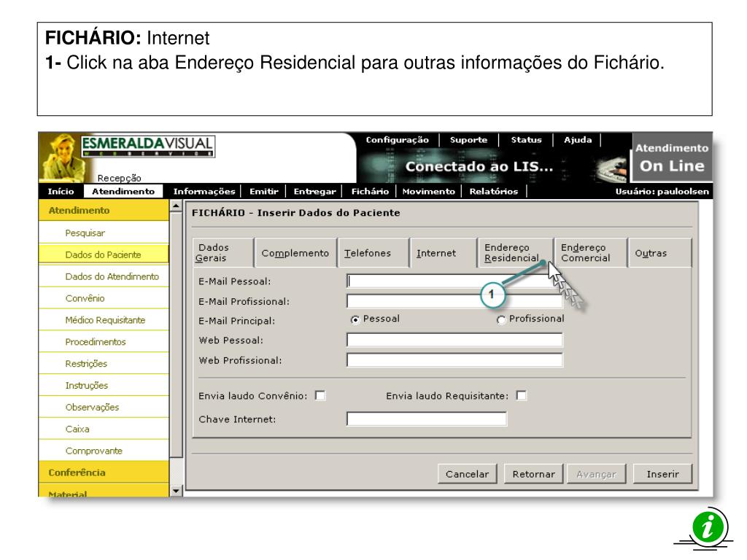747x560 pixels.
Task: Open the Ajuda menu
Action: click(578, 140)
